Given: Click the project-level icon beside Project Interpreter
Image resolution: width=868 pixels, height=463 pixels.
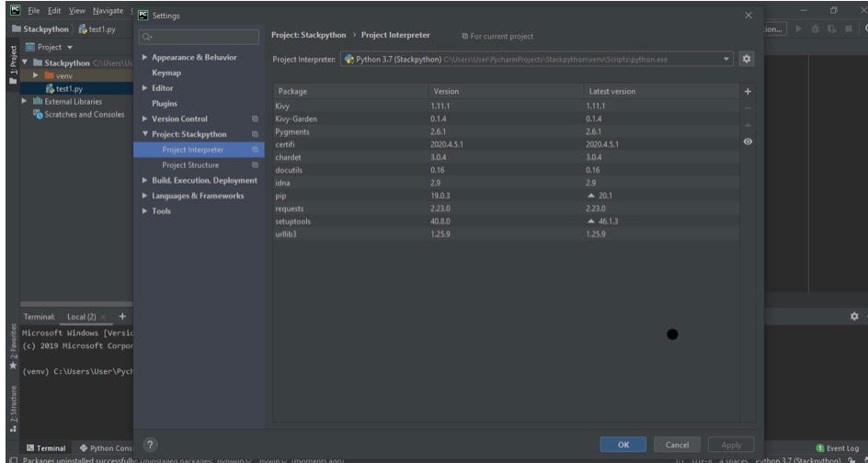Looking at the screenshot, I should click(256, 150).
